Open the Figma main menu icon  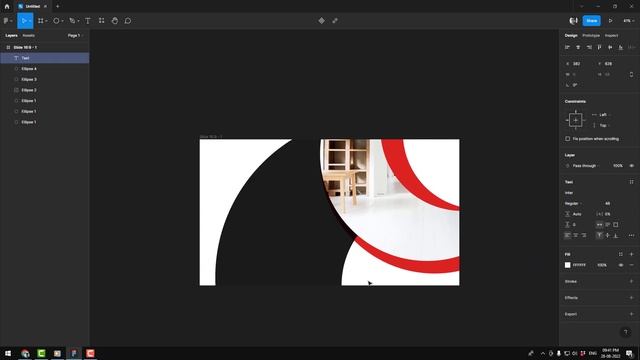(x=7, y=21)
